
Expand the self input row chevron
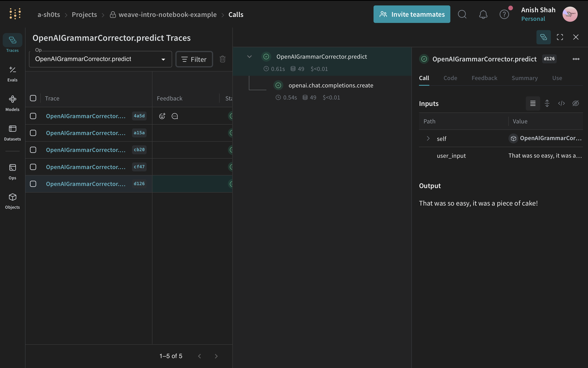(x=428, y=139)
